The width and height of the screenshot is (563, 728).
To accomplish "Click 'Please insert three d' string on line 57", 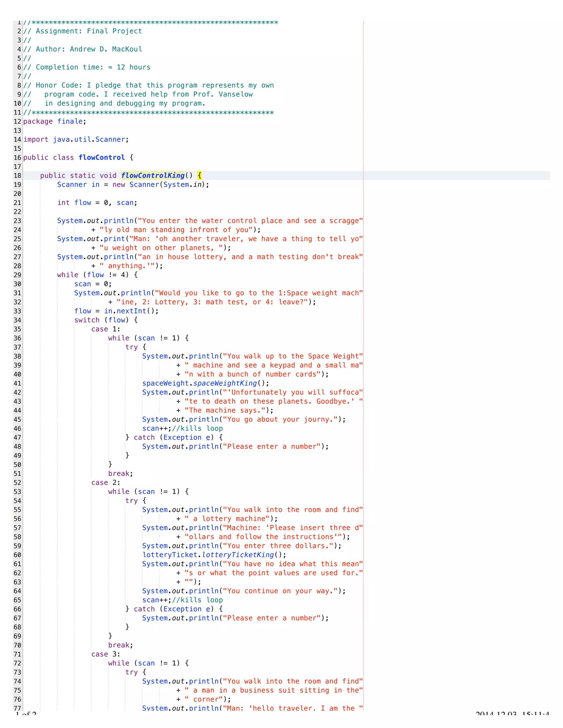I will click(293, 528).
